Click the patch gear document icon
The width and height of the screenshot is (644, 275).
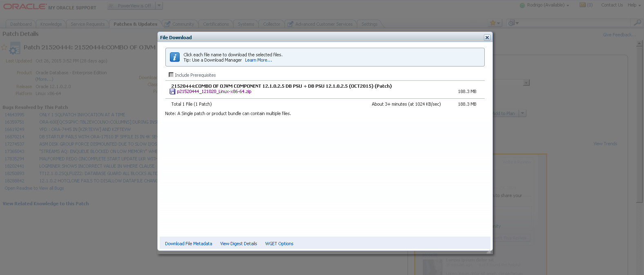click(14, 49)
